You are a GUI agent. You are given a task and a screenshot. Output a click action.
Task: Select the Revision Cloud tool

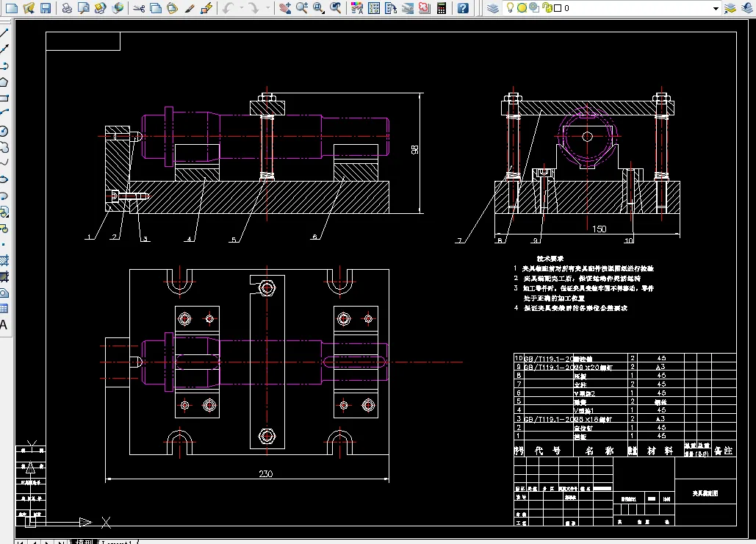4,146
